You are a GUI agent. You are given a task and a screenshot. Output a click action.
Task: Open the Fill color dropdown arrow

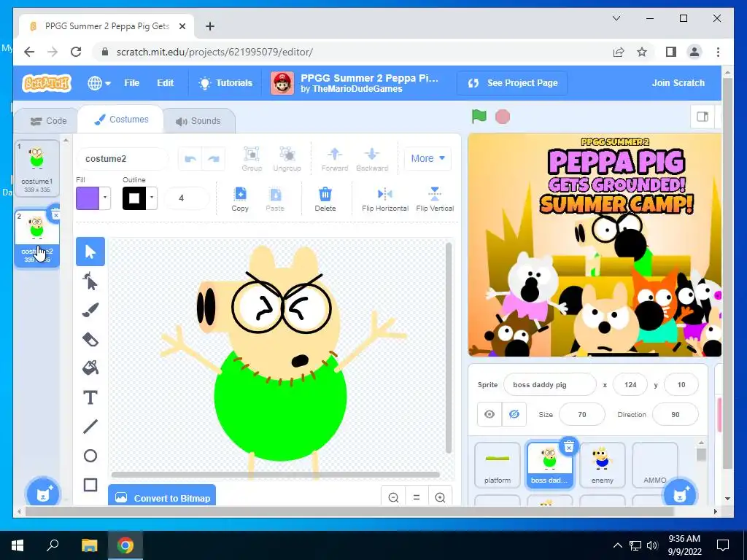(105, 198)
